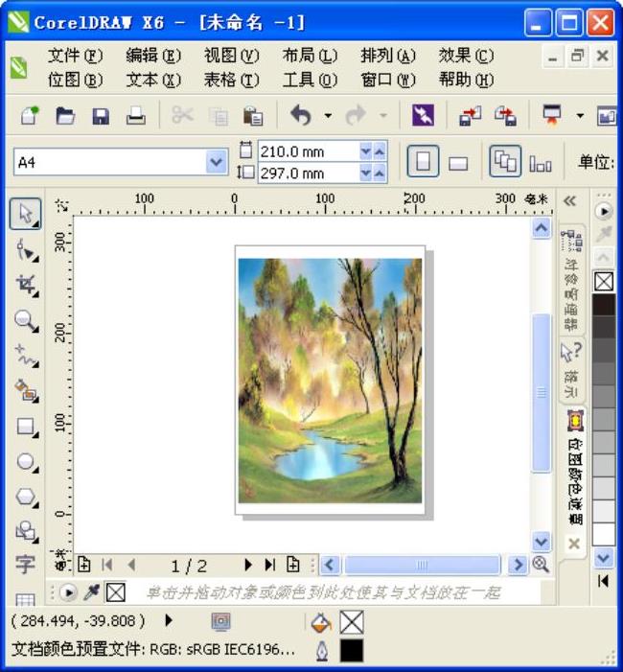623x672 pixels.
Task: Select the Crop tool
Action: click(x=27, y=285)
